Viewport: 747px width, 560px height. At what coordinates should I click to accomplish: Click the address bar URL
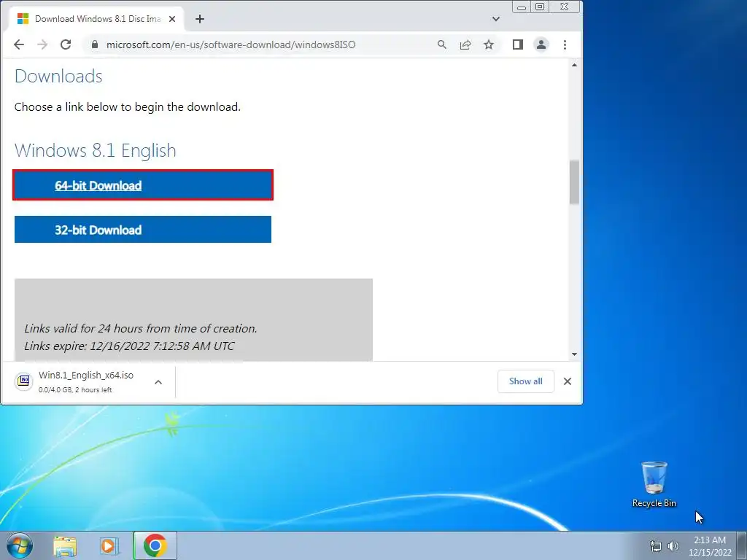[231, 44]
